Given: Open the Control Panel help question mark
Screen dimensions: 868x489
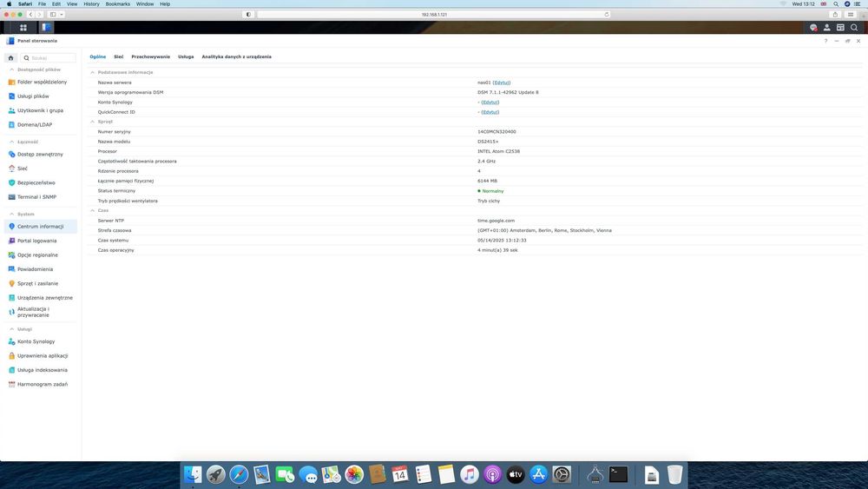Looking at the screenshot, I should (x=825, y=41).
